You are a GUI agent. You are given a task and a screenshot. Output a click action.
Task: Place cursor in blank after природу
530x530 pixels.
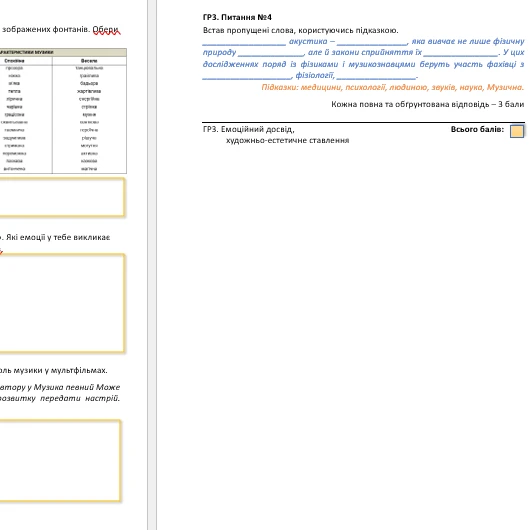click(x=271, y=54)
